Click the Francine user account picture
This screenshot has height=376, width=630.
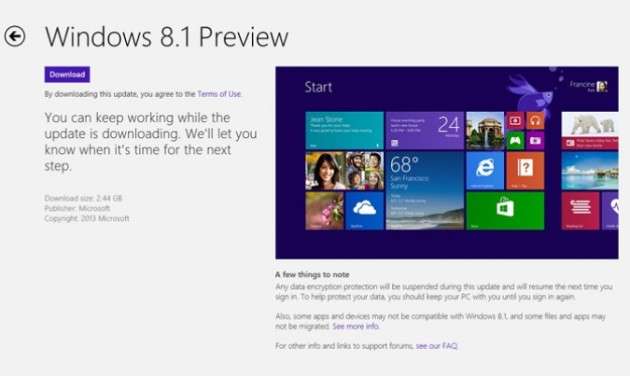602,86
